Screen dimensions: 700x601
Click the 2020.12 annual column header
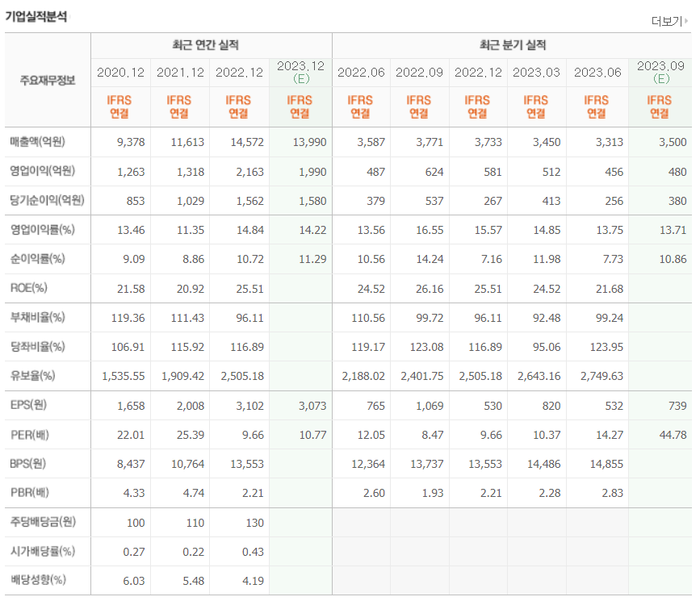120,73
